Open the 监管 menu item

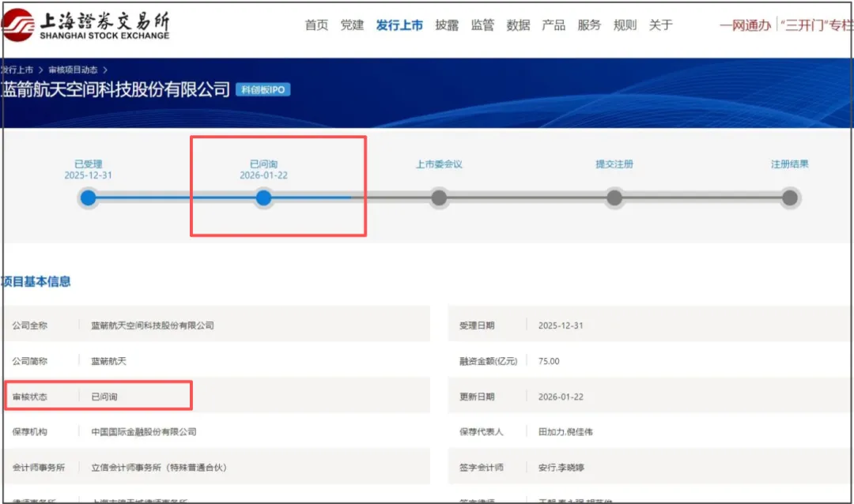[482, 25]
